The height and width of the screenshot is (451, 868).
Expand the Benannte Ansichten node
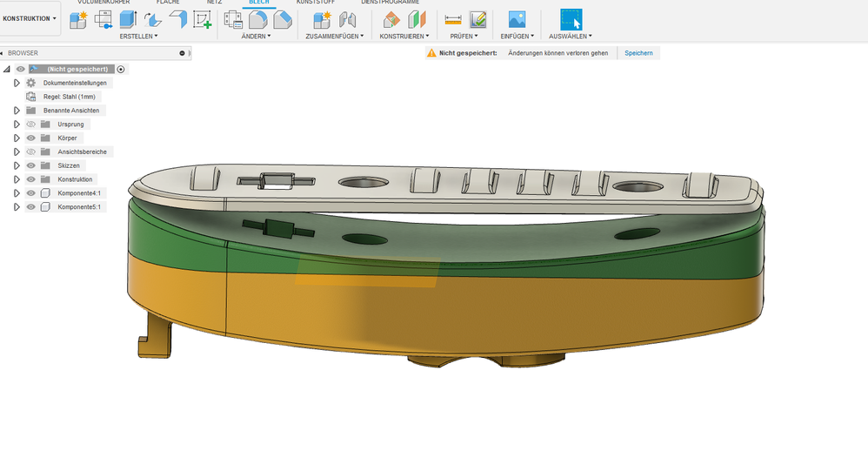pyautogui.click(x=17, y=111)
